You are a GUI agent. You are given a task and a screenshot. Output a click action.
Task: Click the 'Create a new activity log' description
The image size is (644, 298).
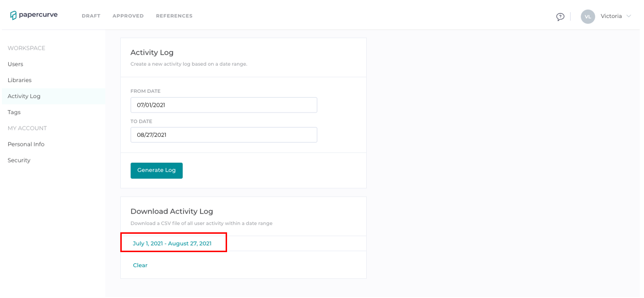tap(188, 64)
